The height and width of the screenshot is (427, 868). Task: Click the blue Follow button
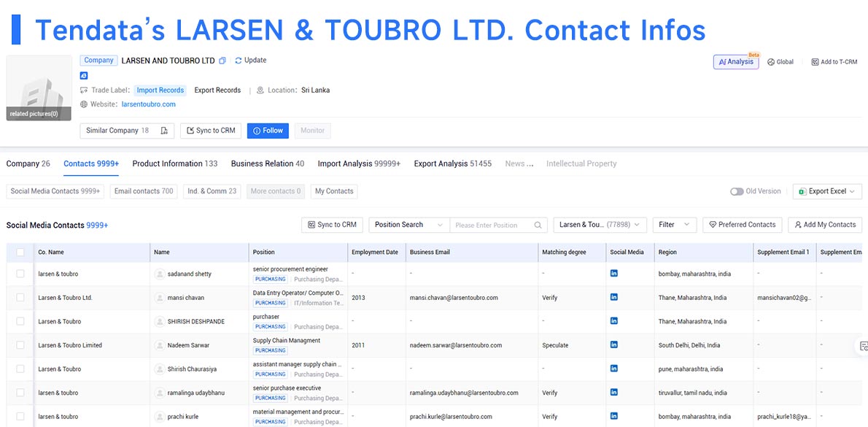268,131
